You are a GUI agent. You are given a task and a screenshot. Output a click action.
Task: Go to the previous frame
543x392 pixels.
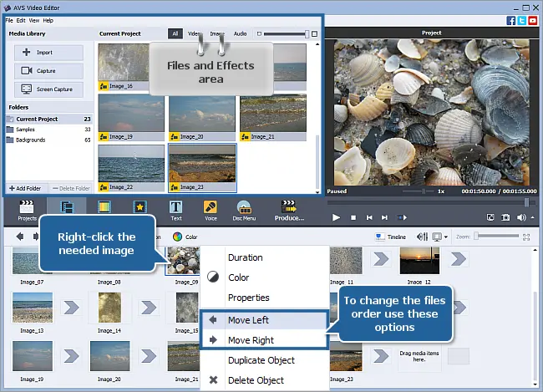point(369,217)
